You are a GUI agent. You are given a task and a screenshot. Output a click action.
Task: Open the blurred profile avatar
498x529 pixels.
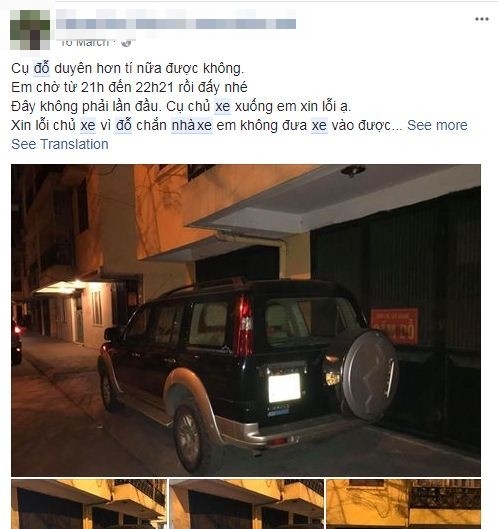point(30,30)
